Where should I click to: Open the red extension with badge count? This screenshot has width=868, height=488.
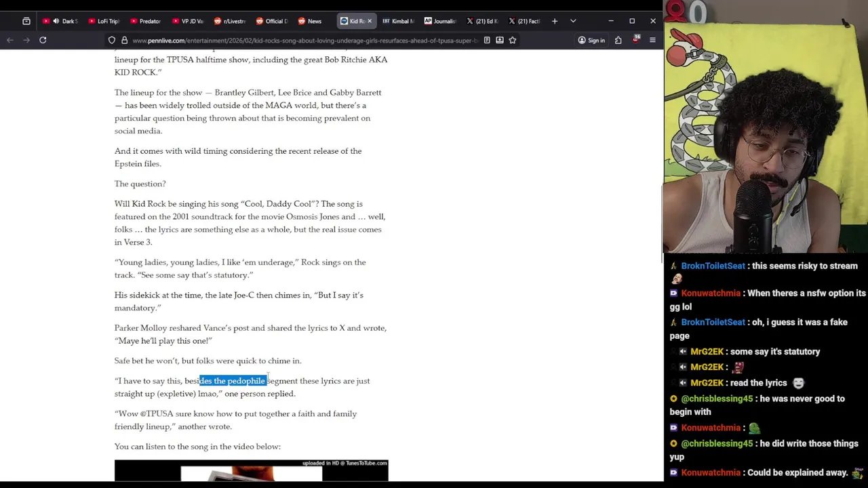coord(635,39)
